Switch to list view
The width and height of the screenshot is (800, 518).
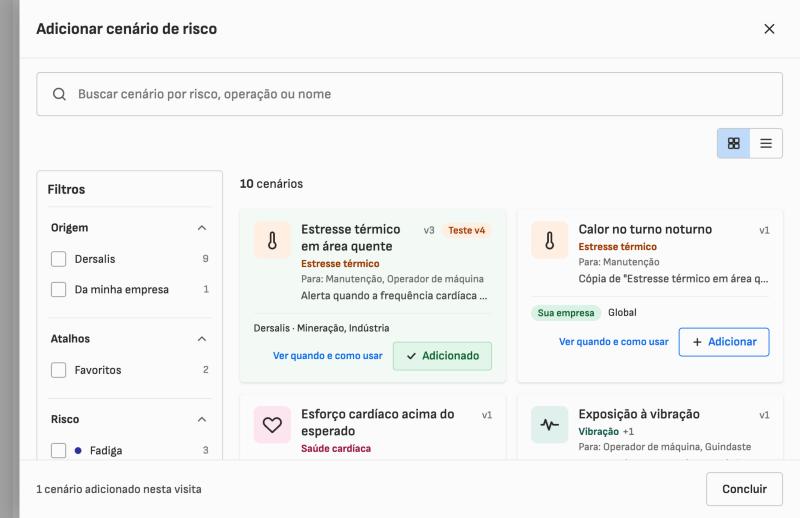click(x=766, y=143)
